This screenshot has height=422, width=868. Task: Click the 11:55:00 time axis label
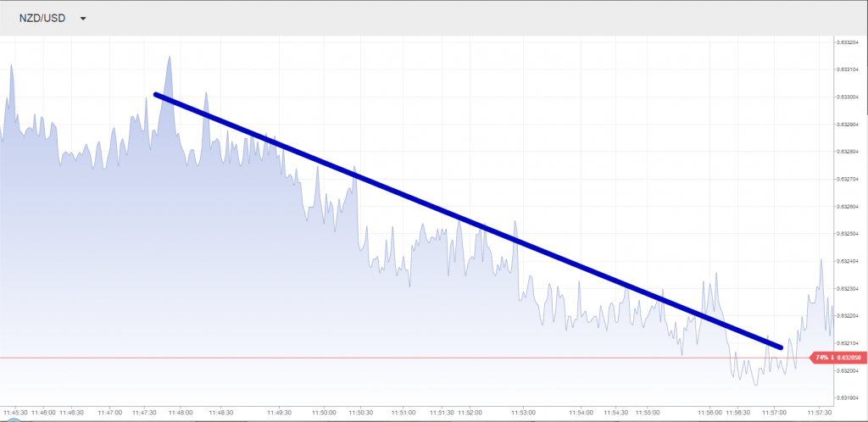click(648, 412)
